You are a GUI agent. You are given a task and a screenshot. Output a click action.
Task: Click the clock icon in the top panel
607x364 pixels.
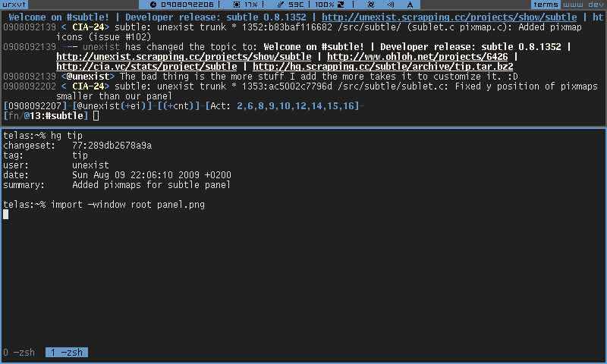(155, 5)
